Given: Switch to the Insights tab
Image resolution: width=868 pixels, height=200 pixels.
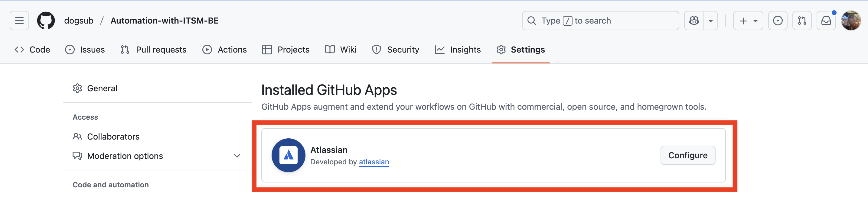Looking at the screenshot, I should (x=458, y=50).
